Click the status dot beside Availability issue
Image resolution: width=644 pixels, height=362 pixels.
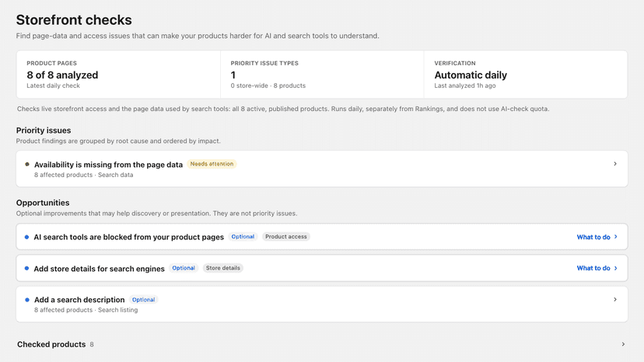tap(27, 164)
